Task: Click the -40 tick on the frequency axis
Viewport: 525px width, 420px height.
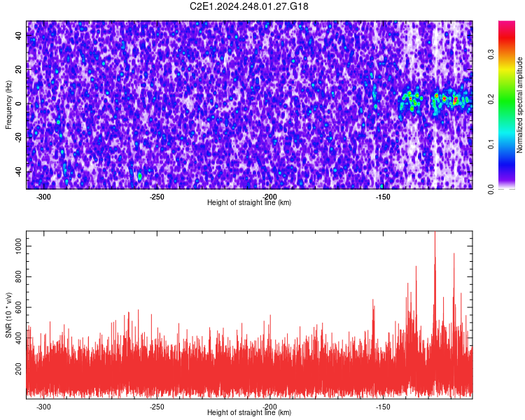Action: (x=19, y=171)
